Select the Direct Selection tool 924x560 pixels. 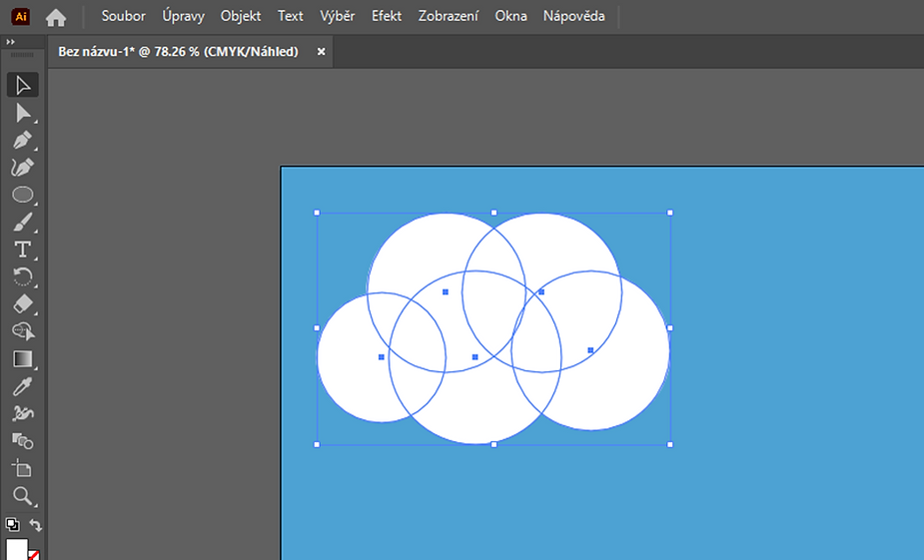tap(23, 113)
